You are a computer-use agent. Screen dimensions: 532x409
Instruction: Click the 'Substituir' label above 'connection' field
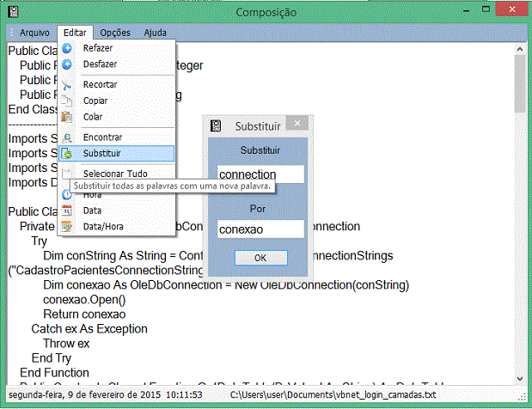point(260,150)
